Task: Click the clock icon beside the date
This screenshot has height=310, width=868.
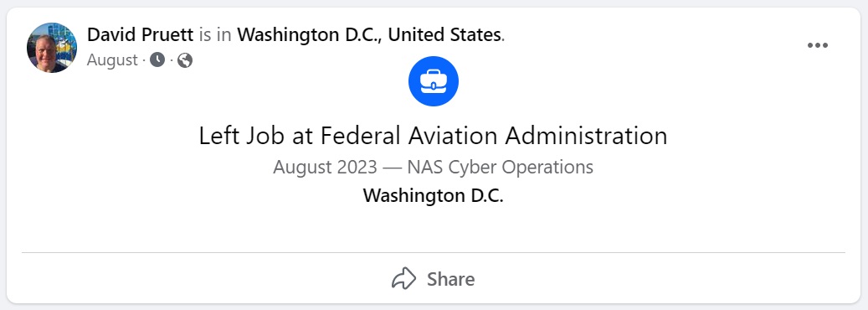Action: pyautogui.click(x=157, y=59)
